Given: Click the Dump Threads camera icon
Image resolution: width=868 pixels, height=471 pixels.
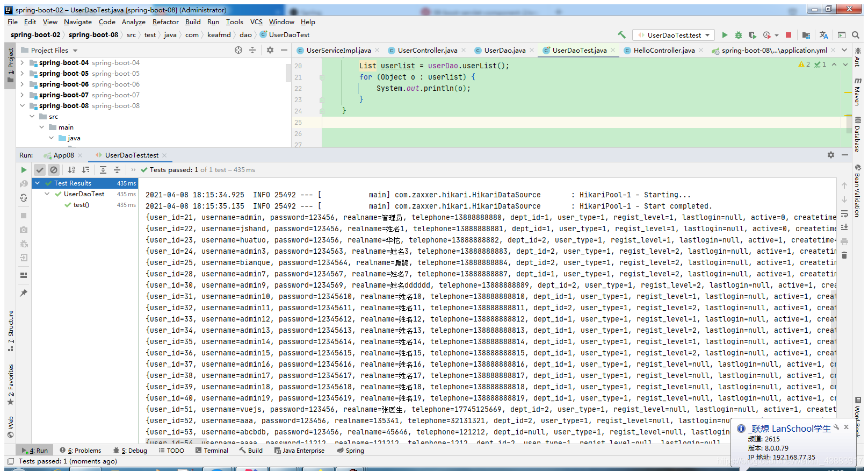Looking at the screenshot, I should coord(24,230).
